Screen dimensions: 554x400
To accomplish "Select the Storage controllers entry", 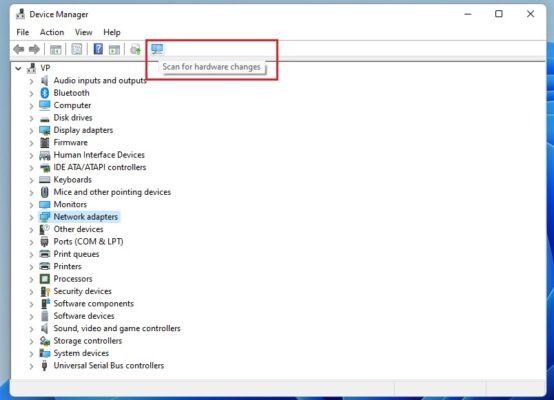I will pos(88,341).
